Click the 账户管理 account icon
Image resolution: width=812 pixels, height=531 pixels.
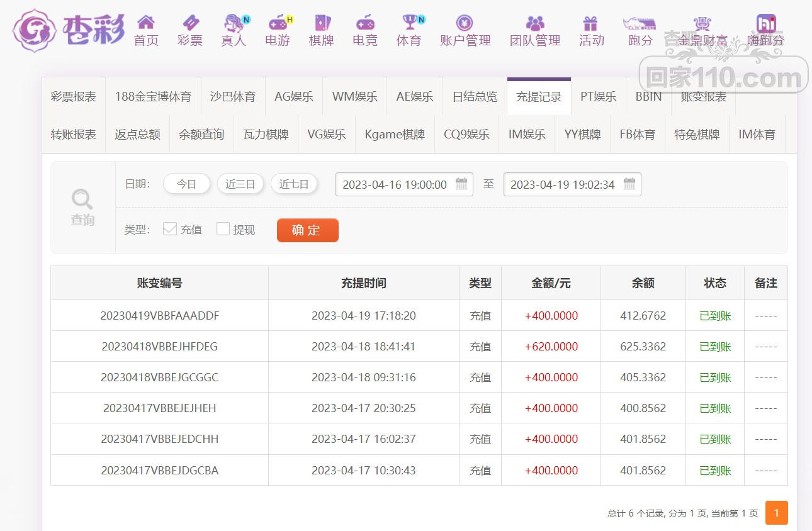click(x=465, y=23)
